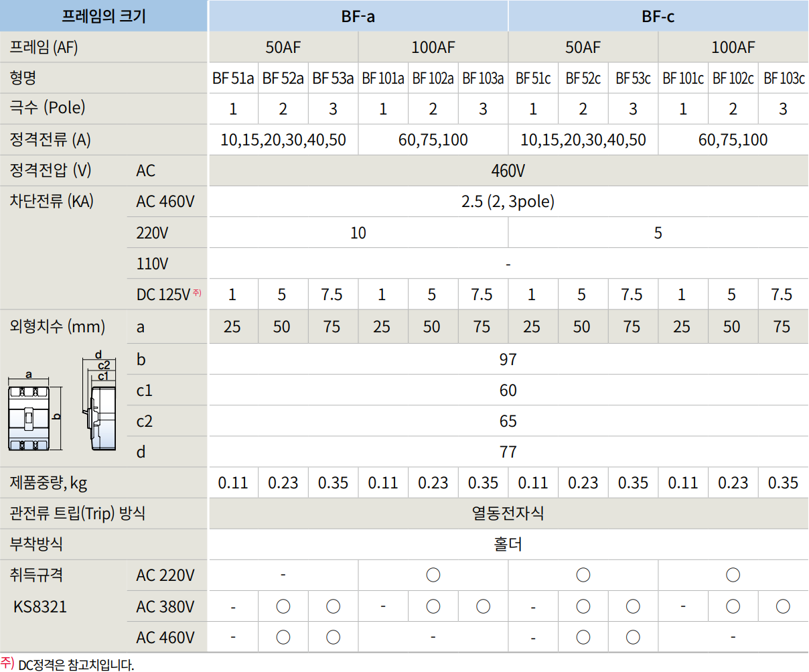Click the 열동전자식 trip method cell
This screenshot has width=809, height=672.
point(508,513)
